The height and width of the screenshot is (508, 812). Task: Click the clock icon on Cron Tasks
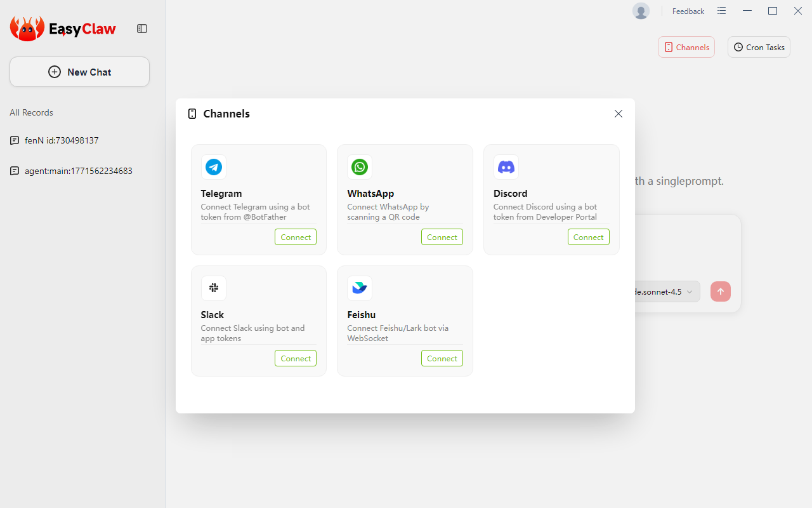738,47
